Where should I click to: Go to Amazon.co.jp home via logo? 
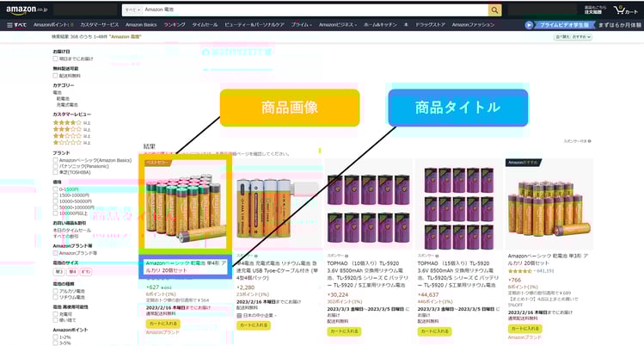coord(27,9)
